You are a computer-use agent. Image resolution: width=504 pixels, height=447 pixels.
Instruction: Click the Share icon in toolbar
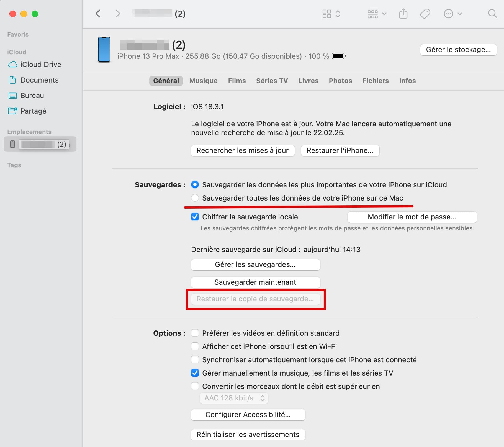403,14
